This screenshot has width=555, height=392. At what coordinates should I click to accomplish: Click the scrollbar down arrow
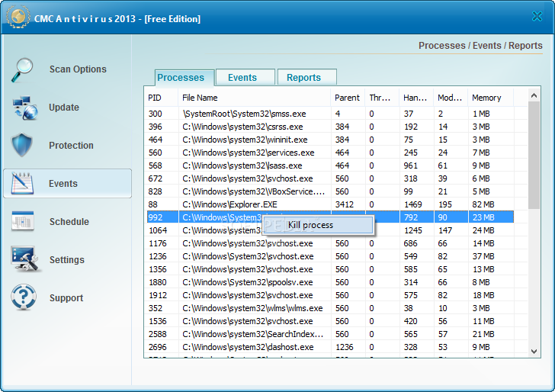pyautogui.click(x=534, y=352)
